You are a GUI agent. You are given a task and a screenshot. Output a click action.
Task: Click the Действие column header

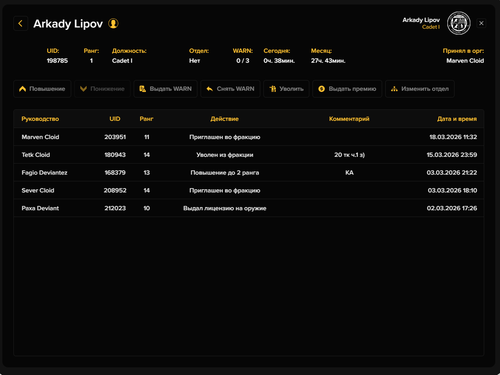(x=225, y=119)
